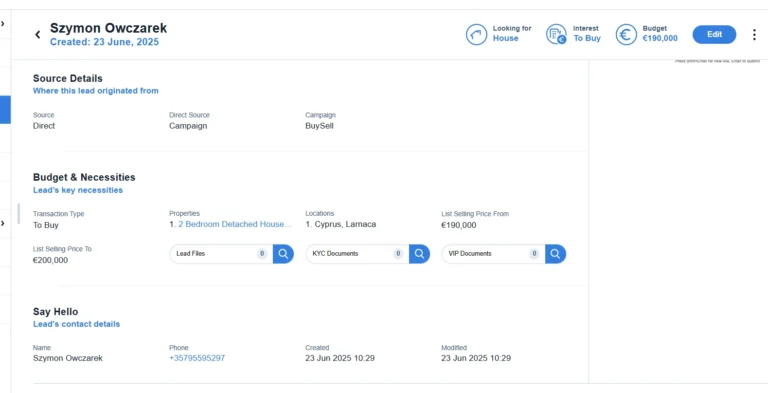Click the Looking for House icon
Image resolution: width=768 pixels, height=393 pixels.
coord(476,35)
